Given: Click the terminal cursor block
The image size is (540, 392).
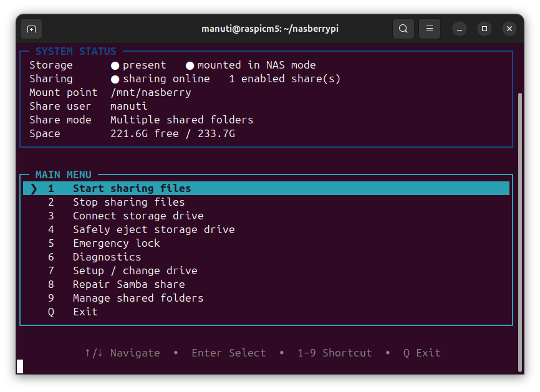Looking at the screenshot, I should coord(20,366).
